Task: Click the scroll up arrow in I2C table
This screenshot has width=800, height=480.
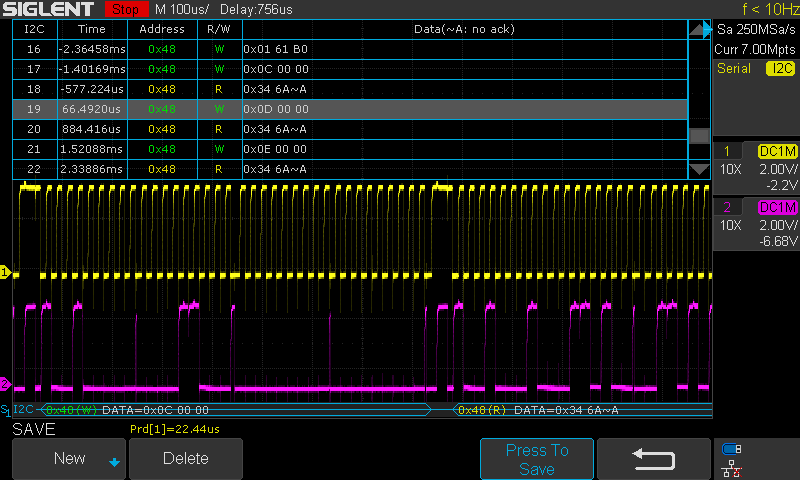Action: point(698,30)
